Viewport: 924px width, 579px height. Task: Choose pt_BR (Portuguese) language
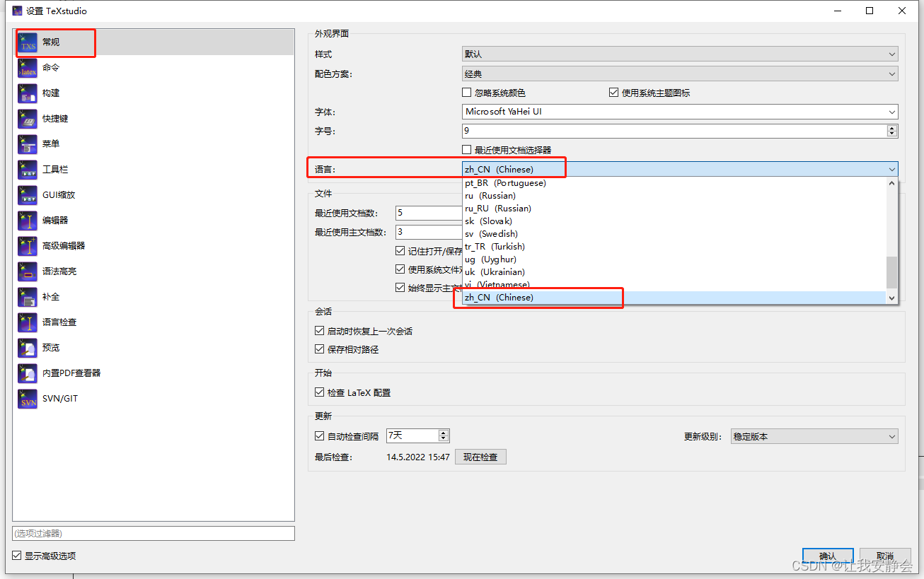(x=674, y=183)
